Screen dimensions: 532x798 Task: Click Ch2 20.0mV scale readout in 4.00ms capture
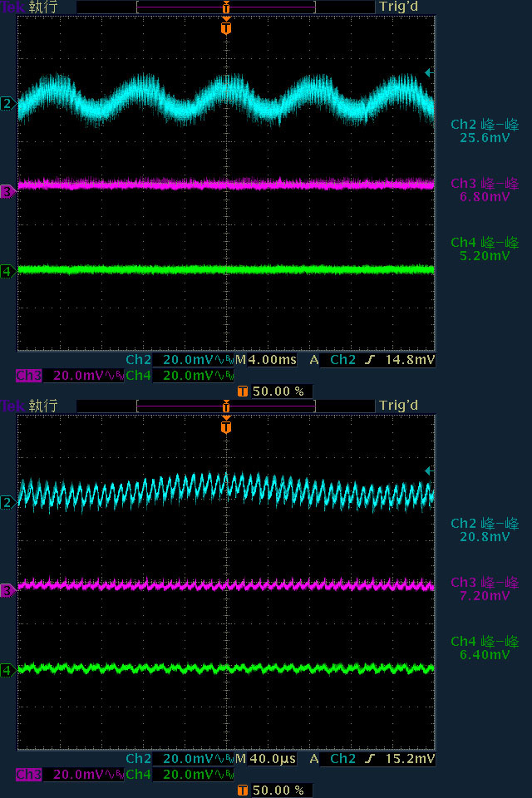(x=180, y=360)
